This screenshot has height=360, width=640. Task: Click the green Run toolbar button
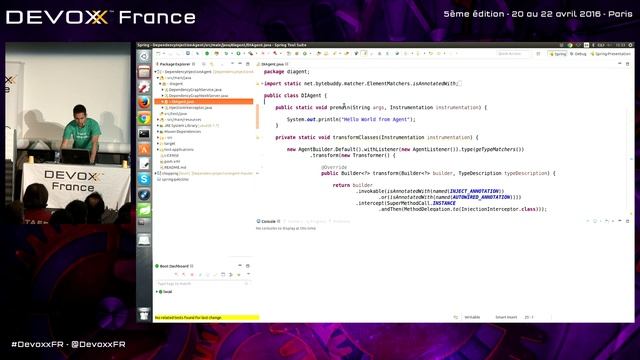point(238,53)
